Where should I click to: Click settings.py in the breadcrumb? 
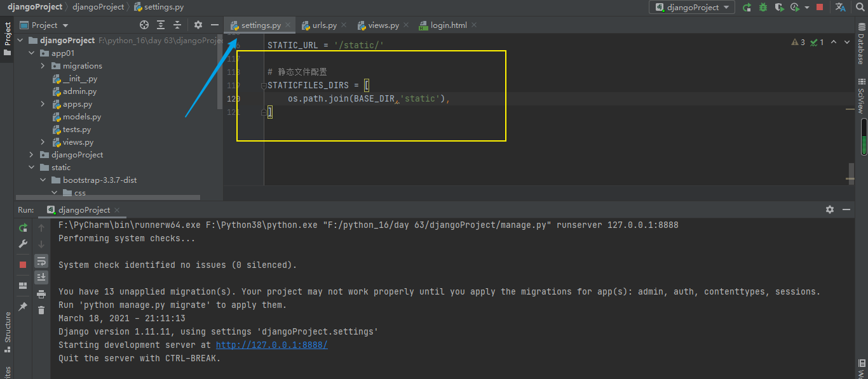[159, 7]
